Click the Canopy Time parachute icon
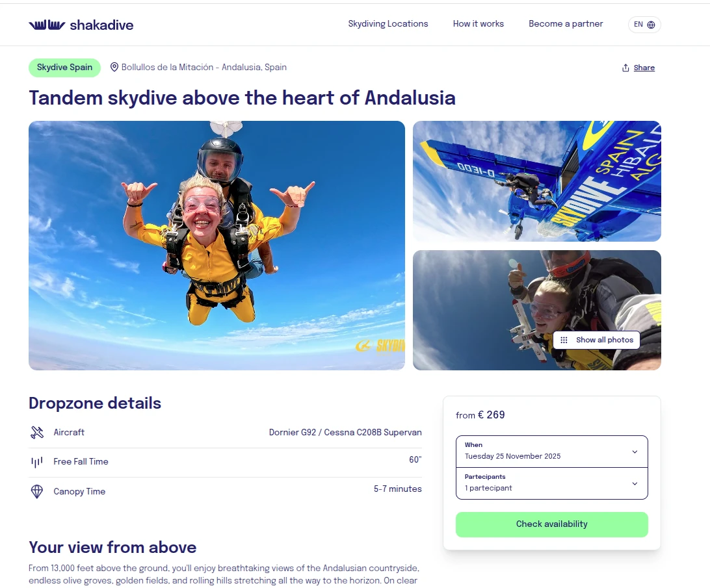 (x=37, y=492)
